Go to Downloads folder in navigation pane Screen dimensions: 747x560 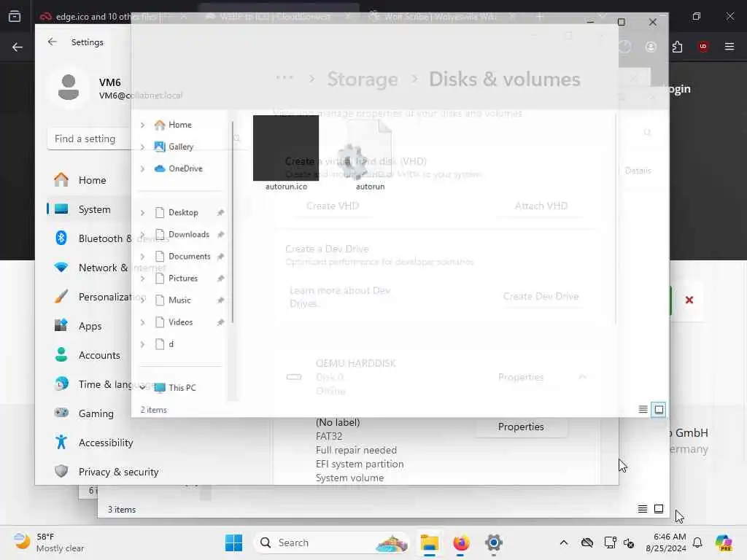[182, 234]
